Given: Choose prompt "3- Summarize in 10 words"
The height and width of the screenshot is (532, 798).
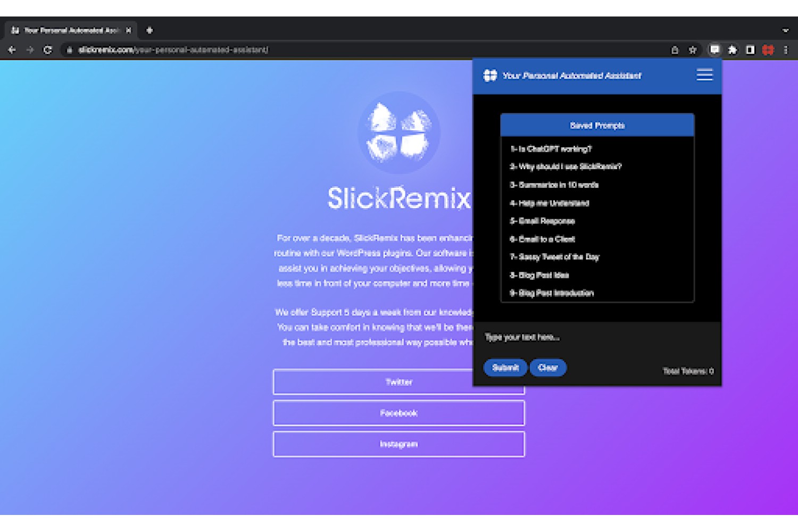Looking at the screenshot, I should [554, 185].
